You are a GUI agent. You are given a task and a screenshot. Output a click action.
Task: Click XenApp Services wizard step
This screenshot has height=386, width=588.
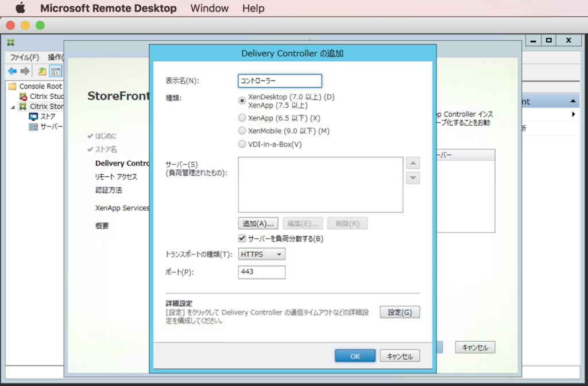(122, 208)
